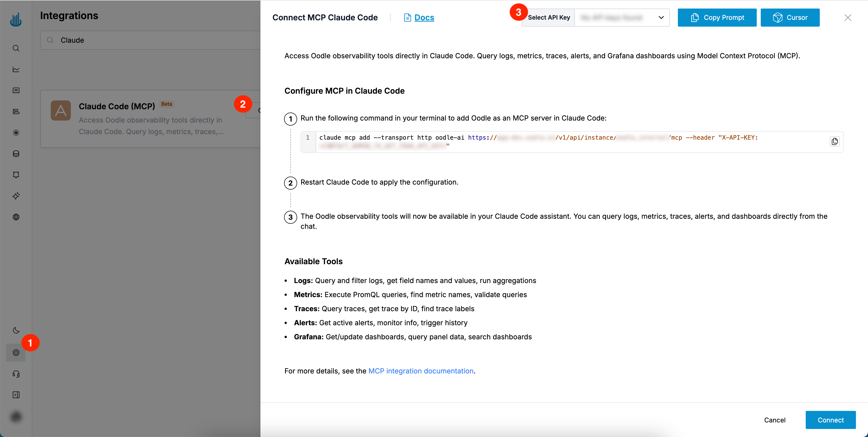Open the database icon in the sidebar
Viewport: 868px width, 437px height.
click(16, 154)
